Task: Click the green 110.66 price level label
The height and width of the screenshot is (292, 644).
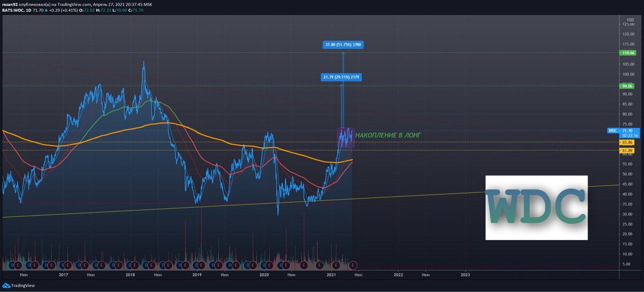Action: point(628,53)
